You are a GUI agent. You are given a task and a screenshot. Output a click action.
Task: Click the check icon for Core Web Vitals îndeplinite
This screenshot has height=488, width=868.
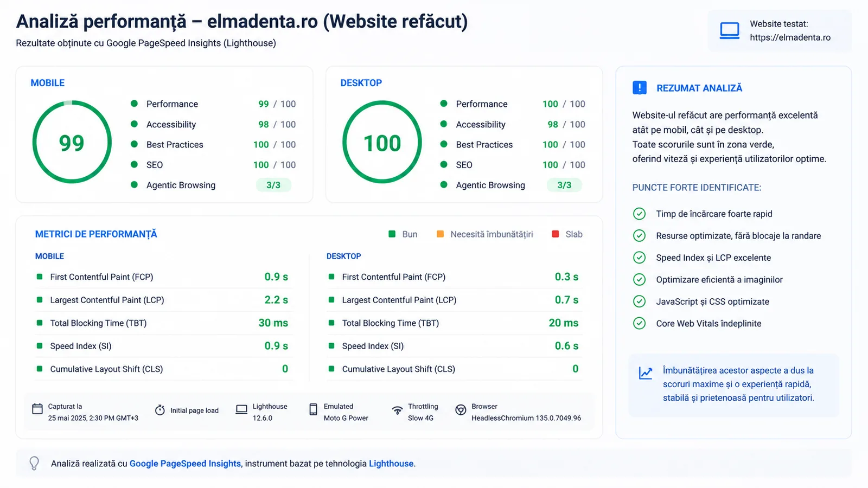(640, 323)
